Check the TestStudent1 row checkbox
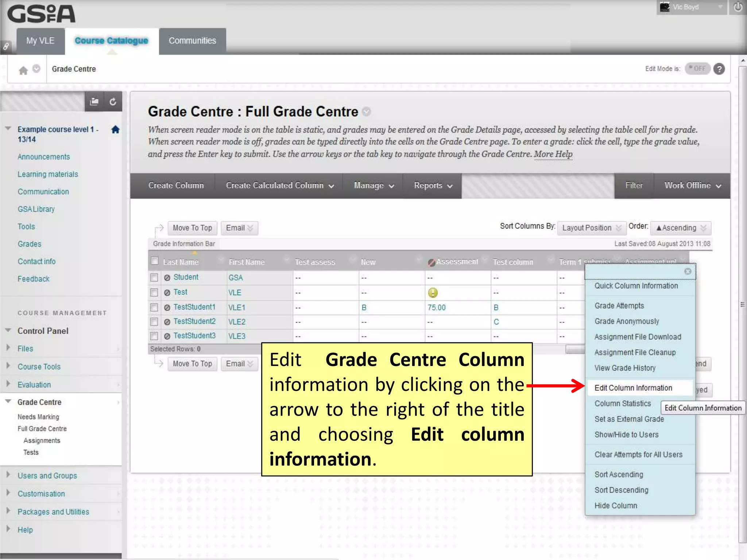The width and height of the screenshot is (747, 560). (x=154, y=307)
